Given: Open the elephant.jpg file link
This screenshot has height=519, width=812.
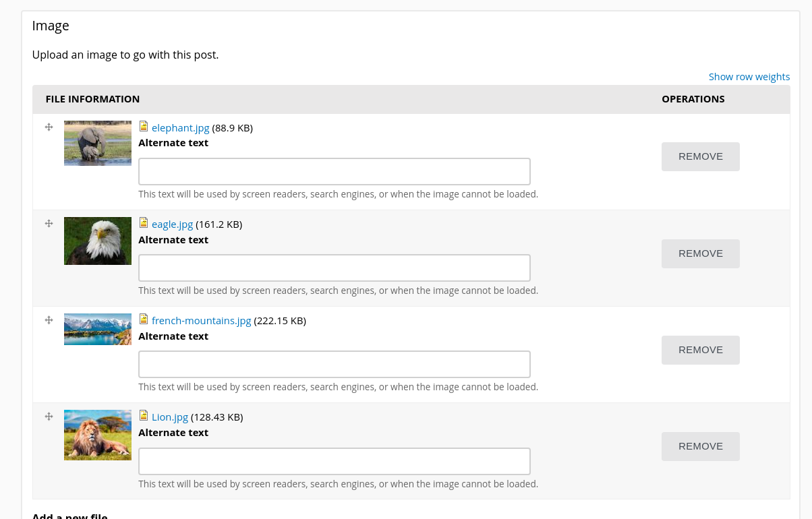Looking at the screenshot, I should coord(180,127).
